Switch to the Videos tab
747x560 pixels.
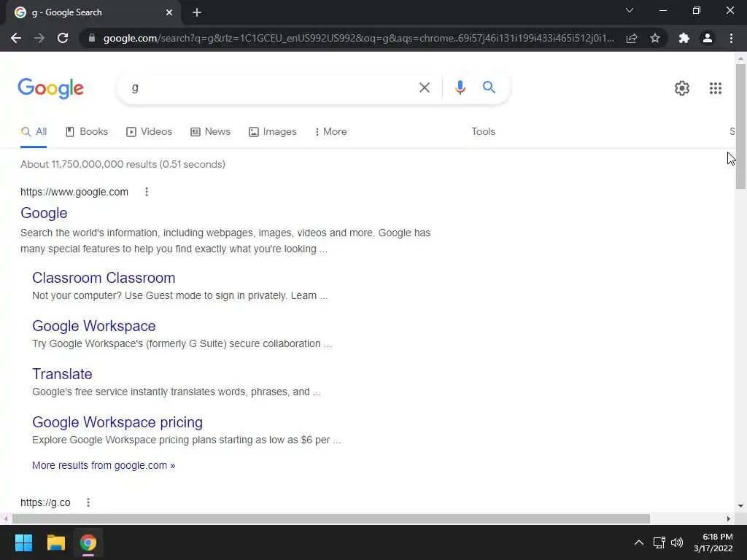[149, 132]
